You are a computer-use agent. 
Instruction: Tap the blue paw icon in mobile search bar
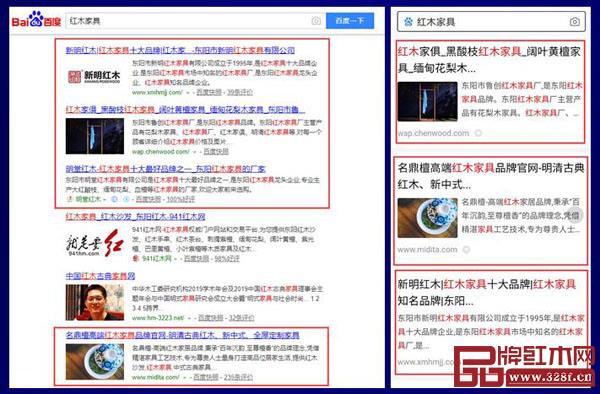tap(408, 22)
